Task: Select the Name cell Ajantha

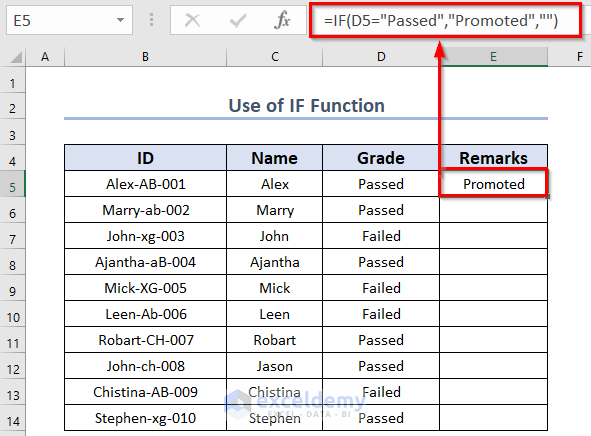Action: (x=274, y=262)
